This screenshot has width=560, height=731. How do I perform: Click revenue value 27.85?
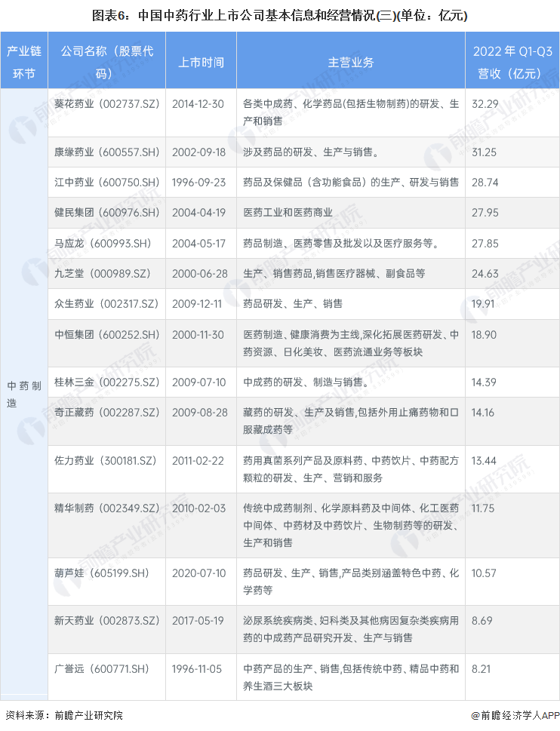tap(485, 244)
